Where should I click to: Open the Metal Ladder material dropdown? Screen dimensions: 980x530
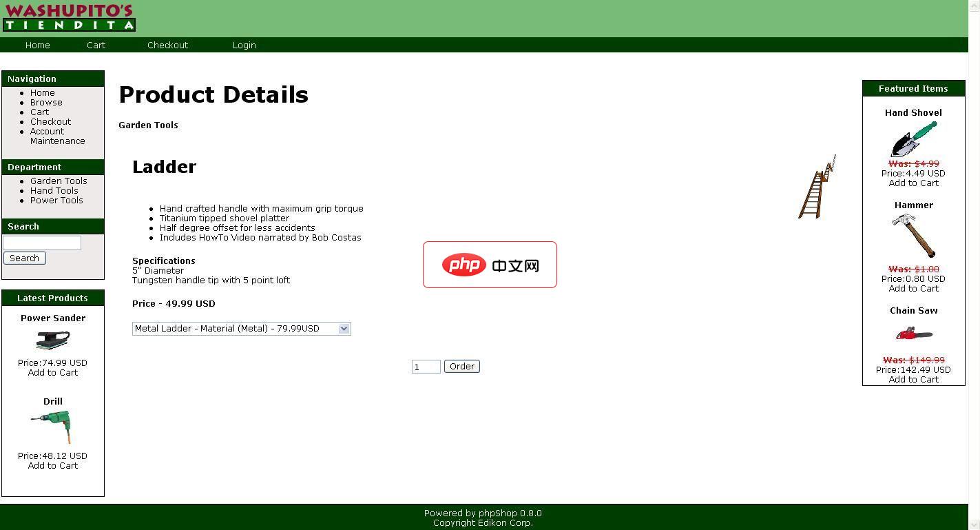[241, 329]
